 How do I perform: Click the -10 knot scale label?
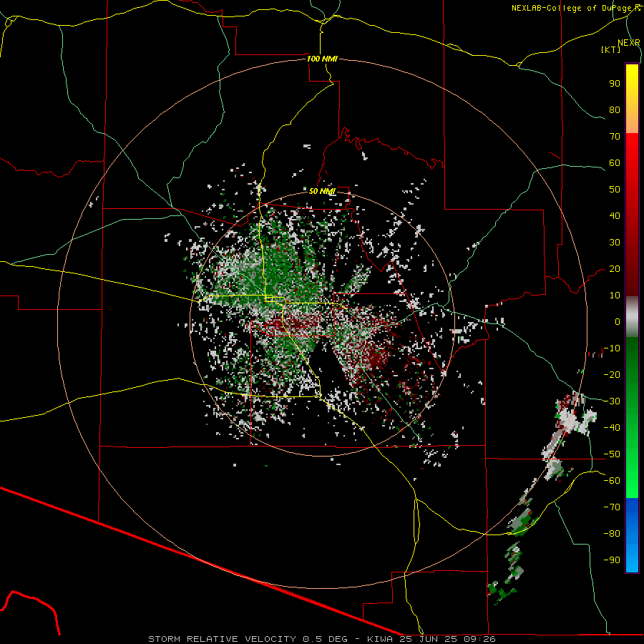click(x=612, y=348)
